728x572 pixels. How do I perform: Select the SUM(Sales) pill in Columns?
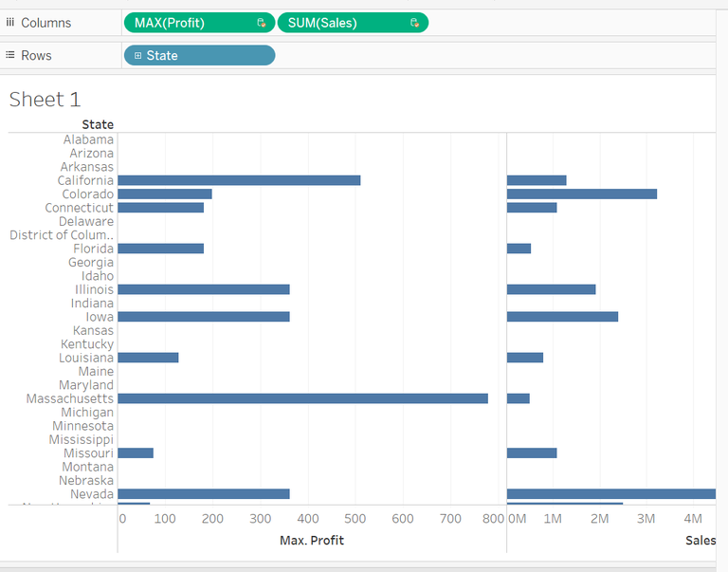353,23
